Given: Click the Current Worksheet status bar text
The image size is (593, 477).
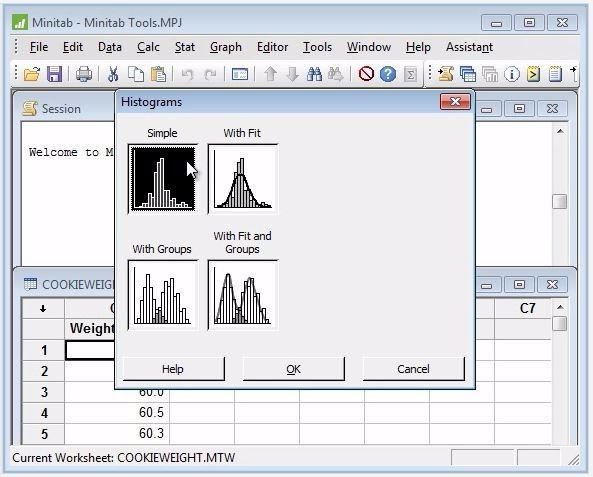Looking at the screenshot, I should point(124,458).
